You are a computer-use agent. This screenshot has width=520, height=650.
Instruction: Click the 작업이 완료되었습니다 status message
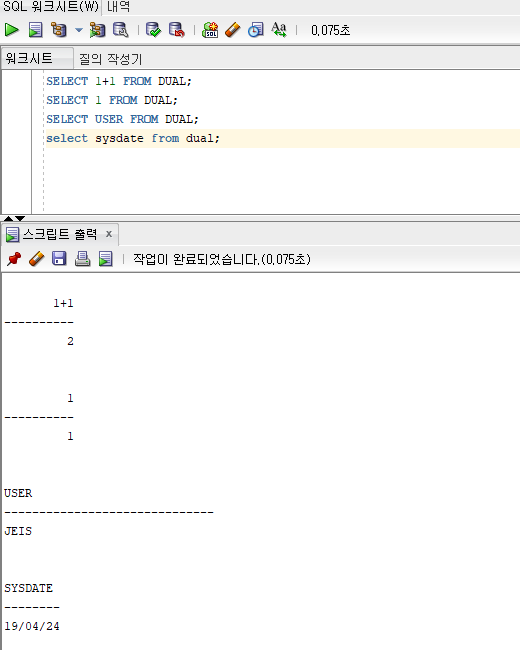pos(221,260)
